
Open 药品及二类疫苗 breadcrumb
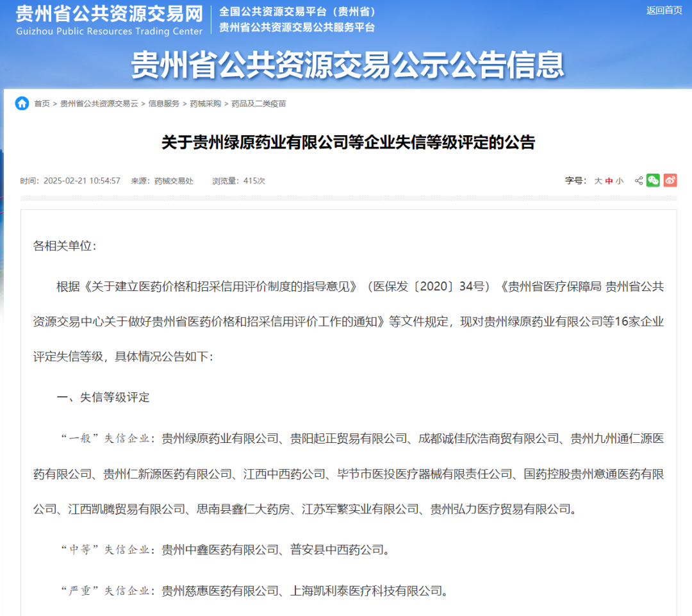(259, 103)
